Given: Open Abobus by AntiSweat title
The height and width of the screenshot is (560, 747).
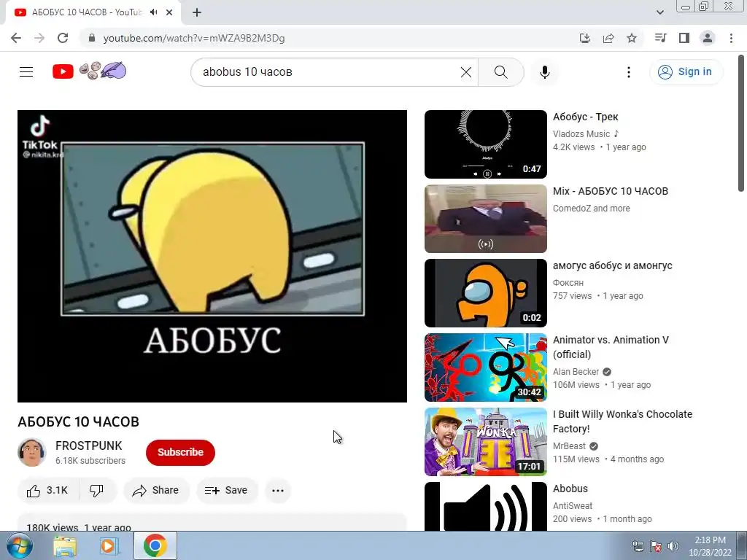Looking at the screenshot, I should pos(570,489).
